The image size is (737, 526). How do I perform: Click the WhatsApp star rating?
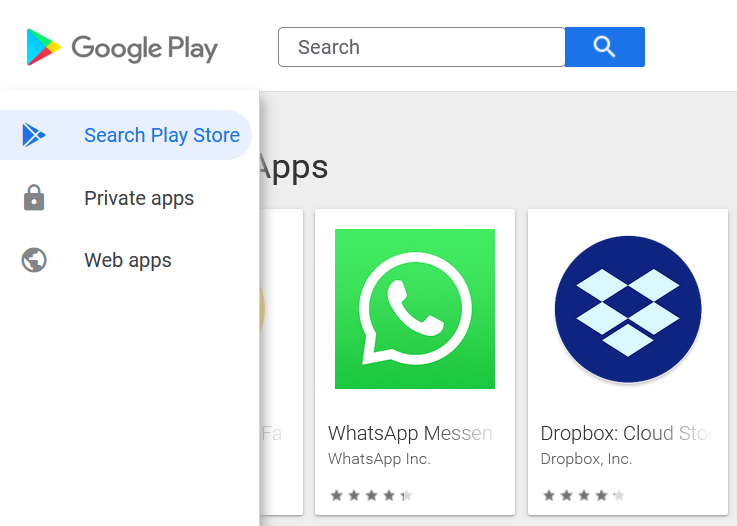click(371, 495)
